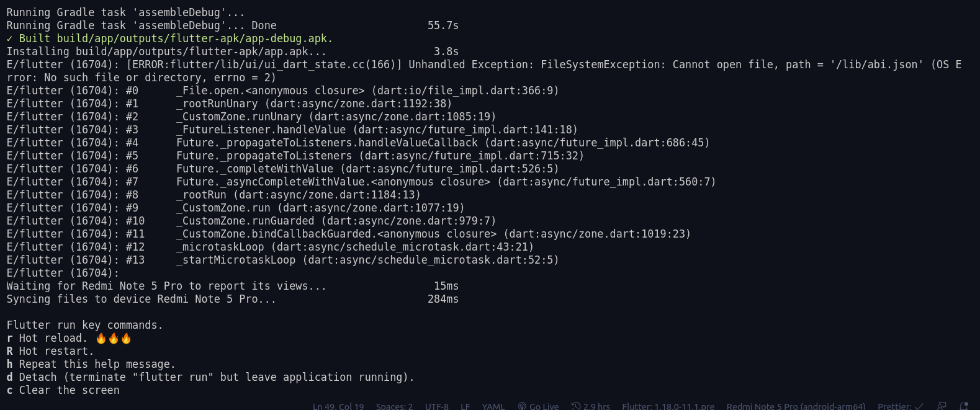Open the UTF-8 encoding selector
This screenshot has width=980, height=410.
click(436, 406)
